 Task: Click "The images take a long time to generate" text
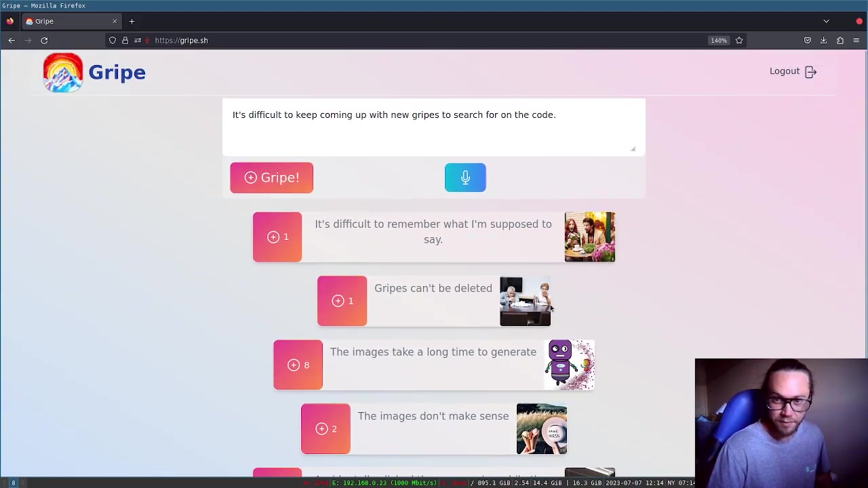coord(433,352)
